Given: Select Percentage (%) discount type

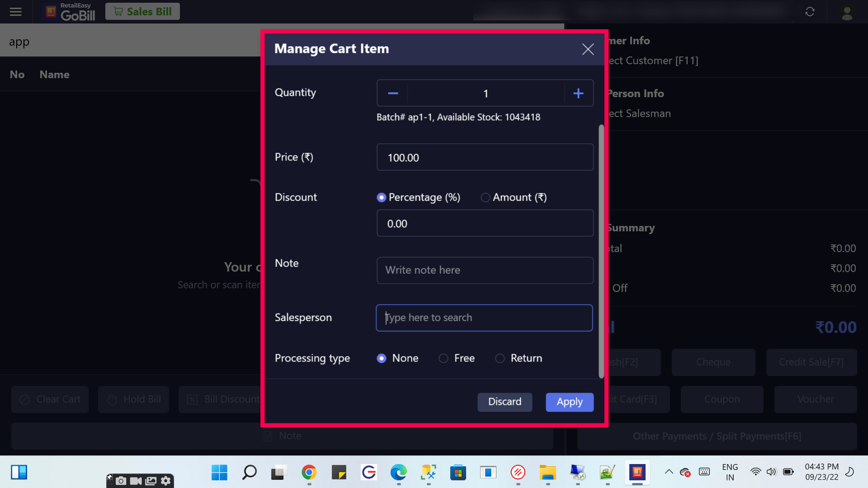Looking at the screenshot, I should click(382, 197).
